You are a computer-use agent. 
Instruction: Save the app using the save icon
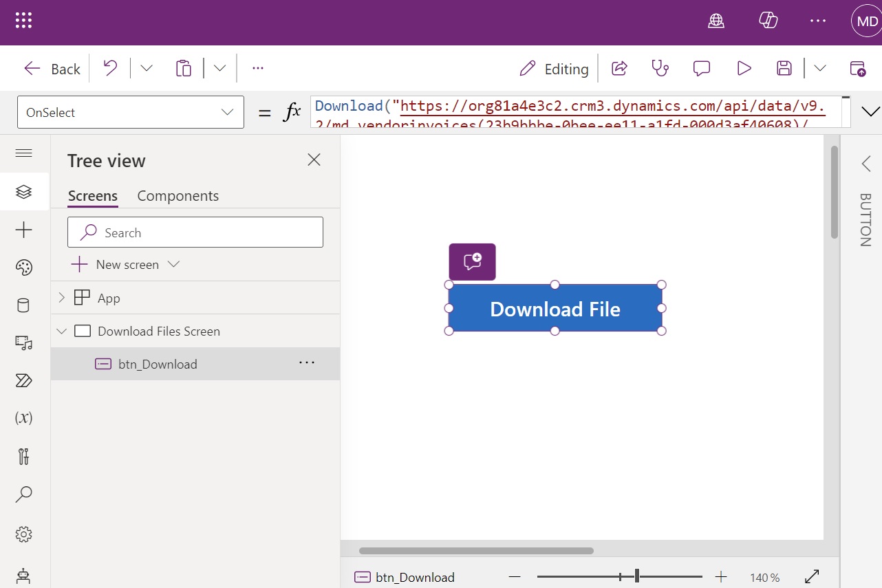coord(784,68)
